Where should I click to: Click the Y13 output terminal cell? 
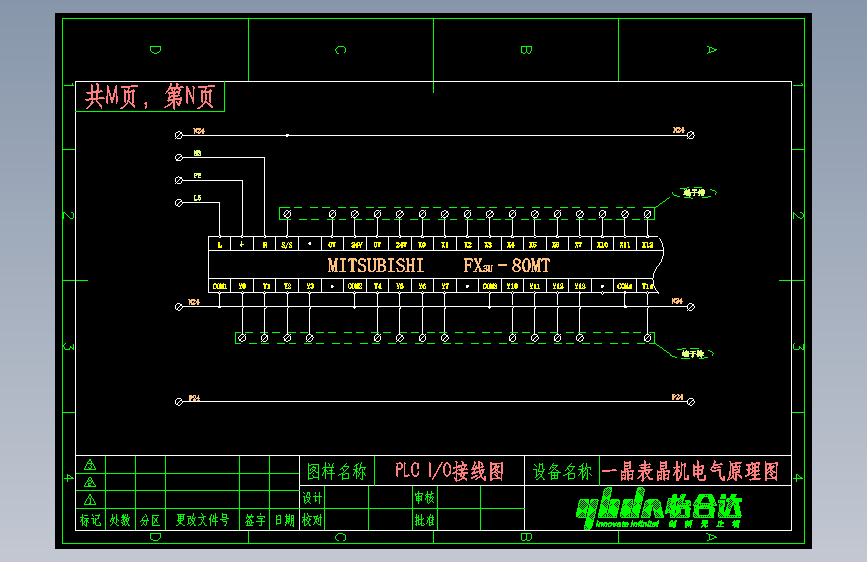579,286
